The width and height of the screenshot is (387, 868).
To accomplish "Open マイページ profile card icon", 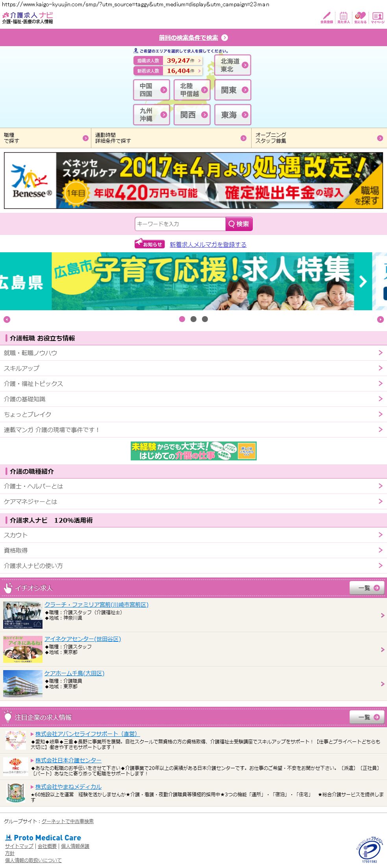I will pyautogui.click(x=378, y=17).
